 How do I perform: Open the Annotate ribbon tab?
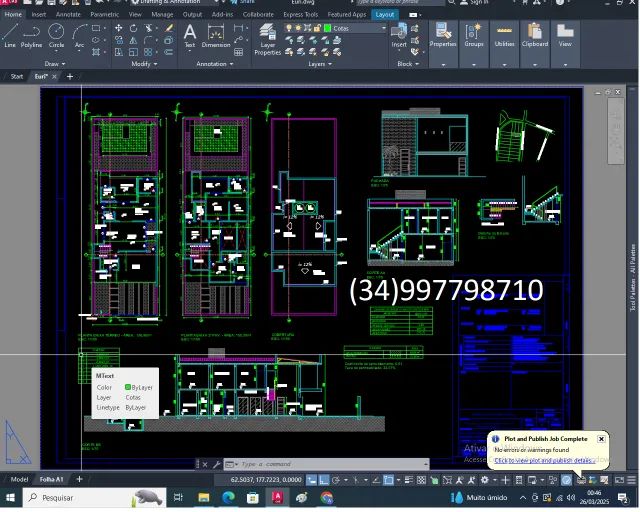[x=68, y=15]
